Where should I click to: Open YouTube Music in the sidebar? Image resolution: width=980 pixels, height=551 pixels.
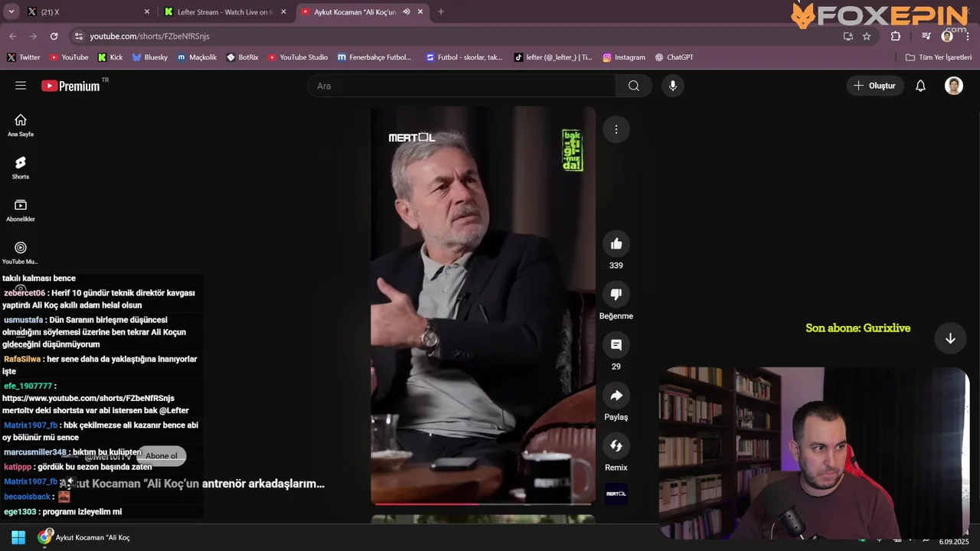tap(21, 253)
